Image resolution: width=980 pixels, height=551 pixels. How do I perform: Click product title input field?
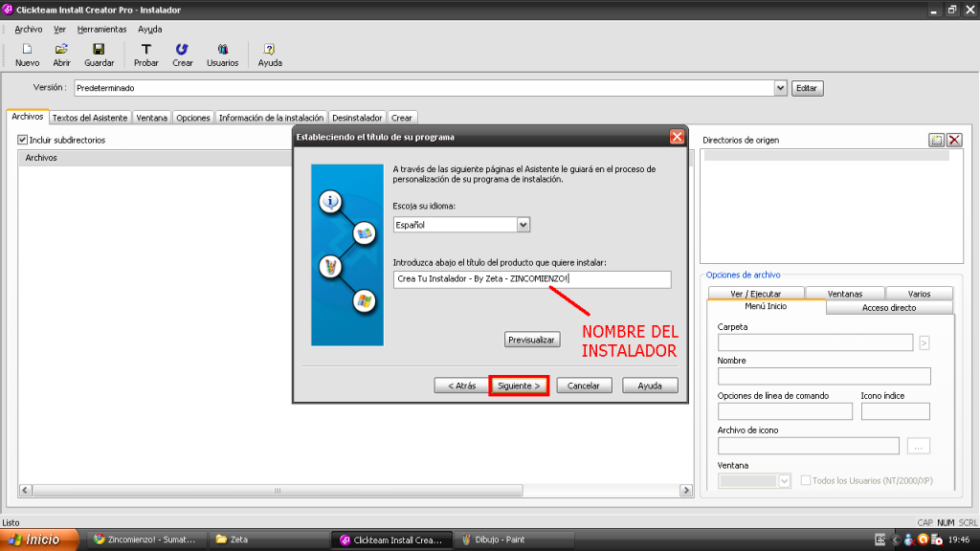[x=532, y=279]
